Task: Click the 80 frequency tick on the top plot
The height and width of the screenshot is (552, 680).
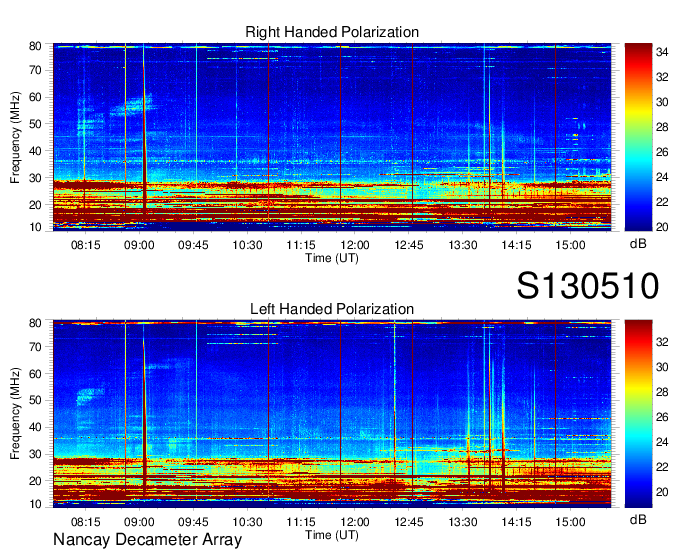Action: [x=35, y=46]
